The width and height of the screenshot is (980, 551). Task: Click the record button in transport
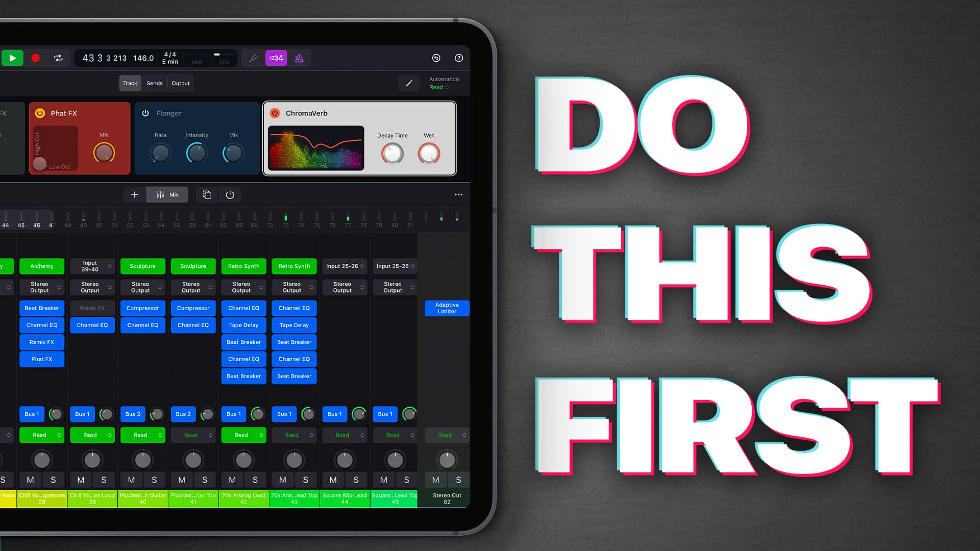[36, 58]
